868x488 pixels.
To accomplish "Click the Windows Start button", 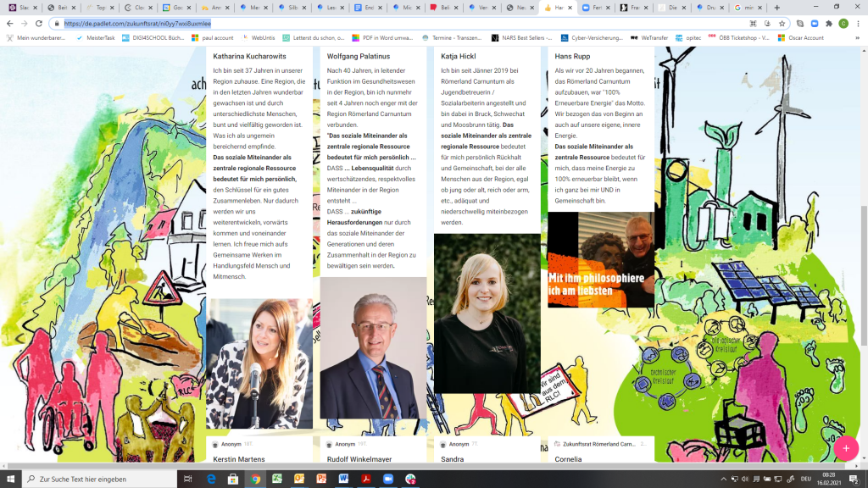I will click(x=10, y=479).
